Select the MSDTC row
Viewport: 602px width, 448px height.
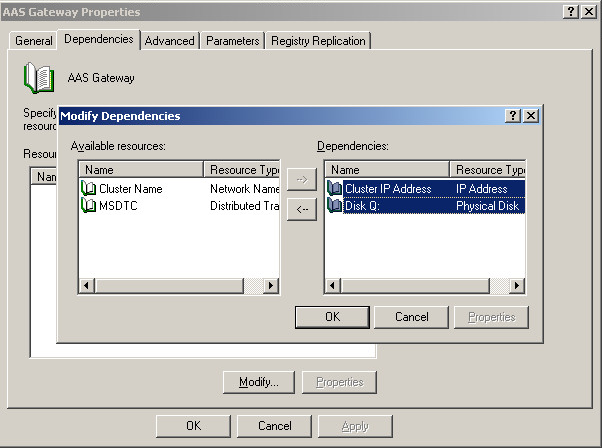point(179,206)
